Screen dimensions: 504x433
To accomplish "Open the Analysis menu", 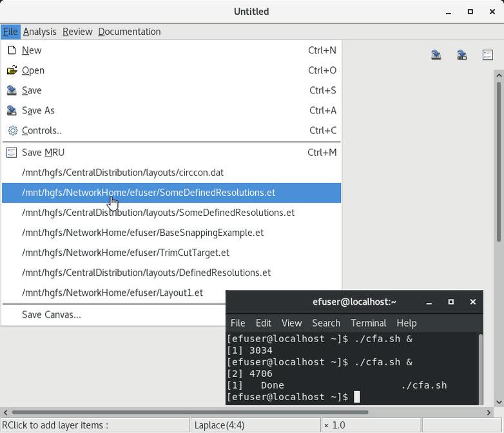I will (39, 32).
